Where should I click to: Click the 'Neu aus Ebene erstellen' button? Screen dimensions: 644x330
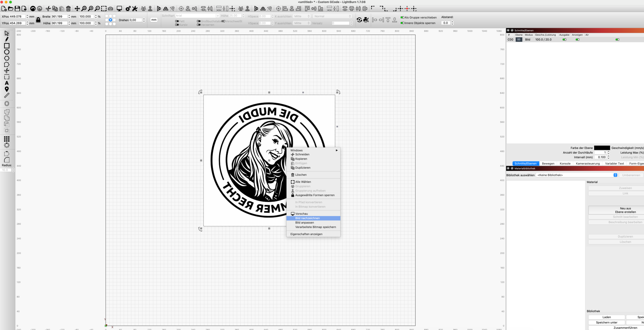click(625, 210)
